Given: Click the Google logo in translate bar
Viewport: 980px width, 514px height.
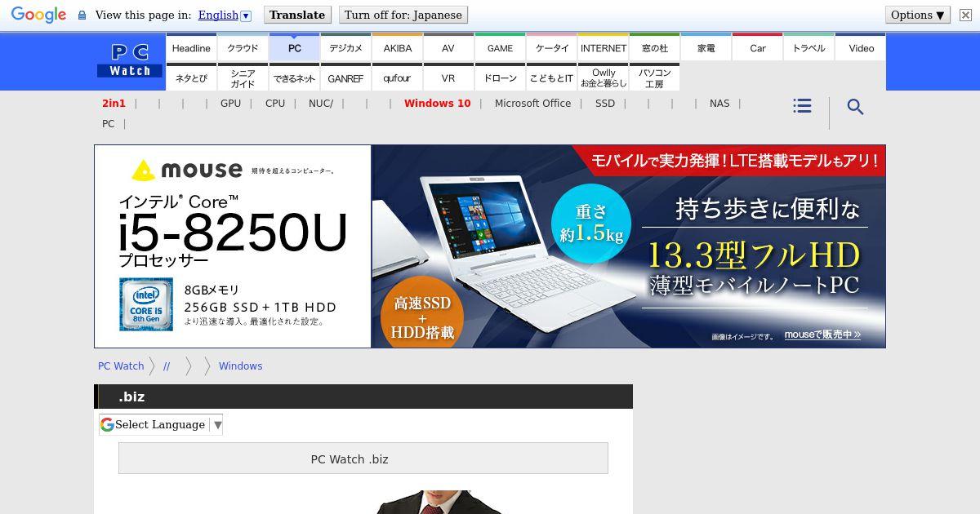Looking at the screenshot, I should coord(38,15).
